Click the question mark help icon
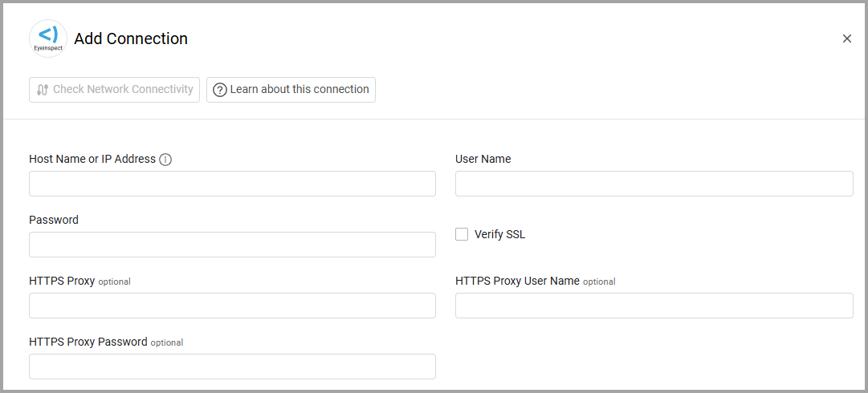 tap(220, 90)
